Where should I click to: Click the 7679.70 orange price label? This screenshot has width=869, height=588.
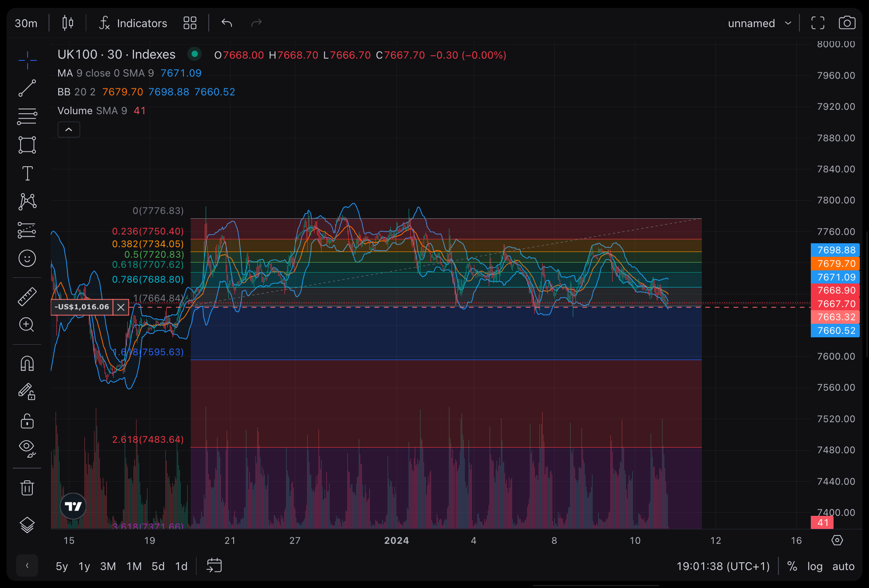(835, 264)
